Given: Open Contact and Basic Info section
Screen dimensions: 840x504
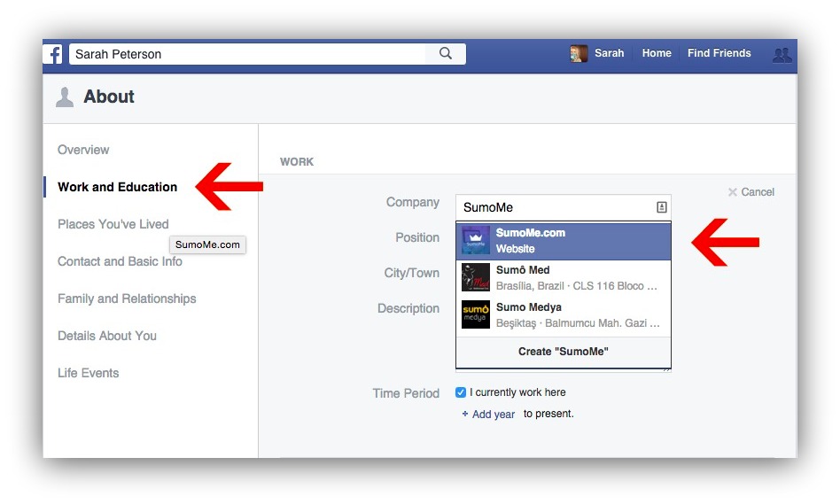Looking at the screenshot, I should (120, 261).
